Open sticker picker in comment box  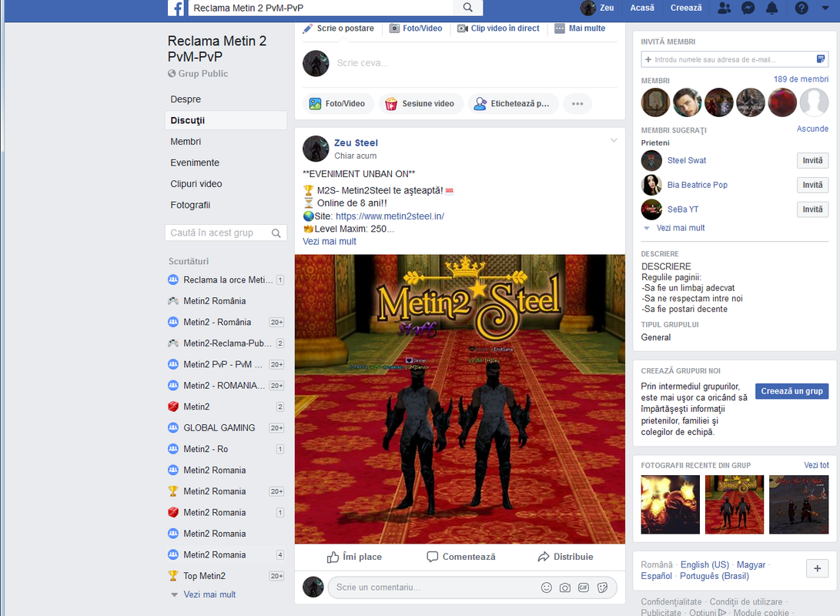[602, 588]
